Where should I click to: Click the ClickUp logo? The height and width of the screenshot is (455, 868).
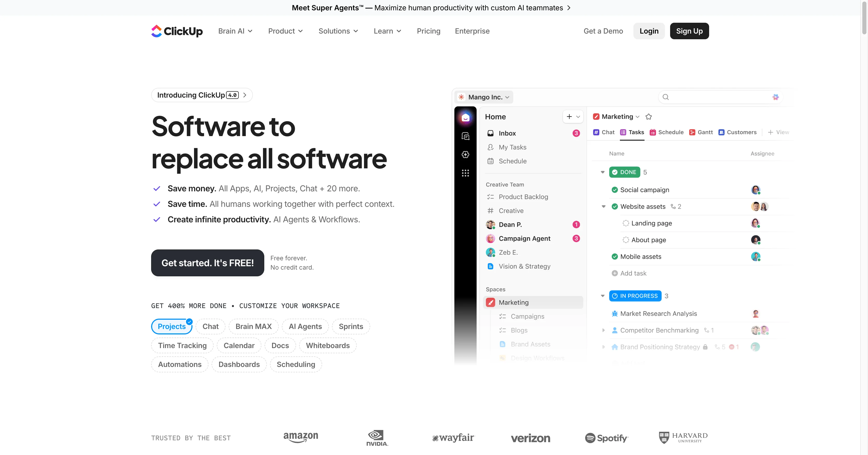click(177, 31)
